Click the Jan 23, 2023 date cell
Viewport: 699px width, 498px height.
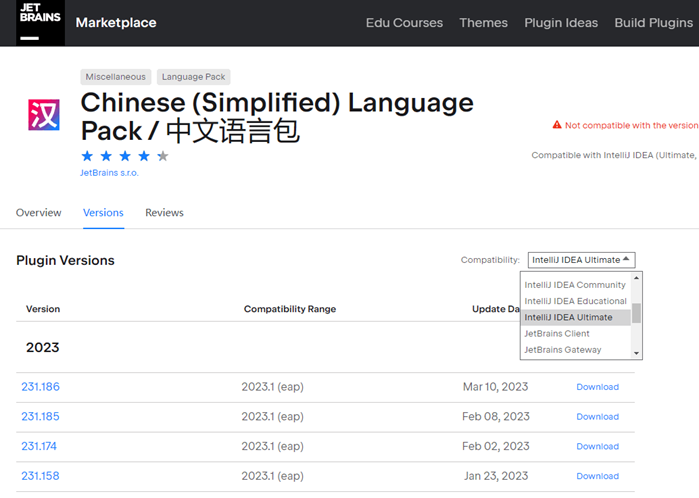click(x=496, y=476)
